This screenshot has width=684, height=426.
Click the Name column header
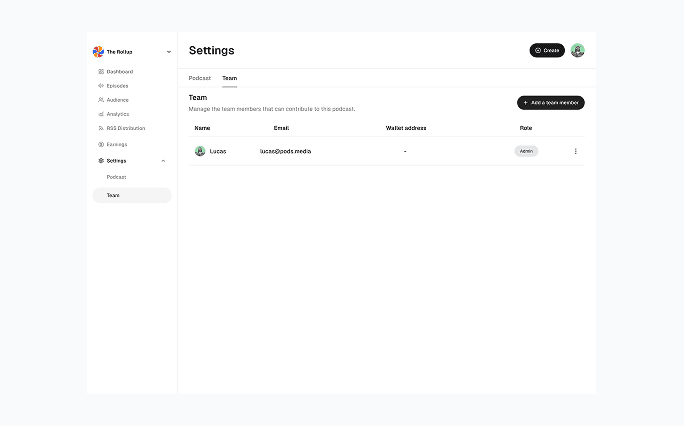pos(202,128)
